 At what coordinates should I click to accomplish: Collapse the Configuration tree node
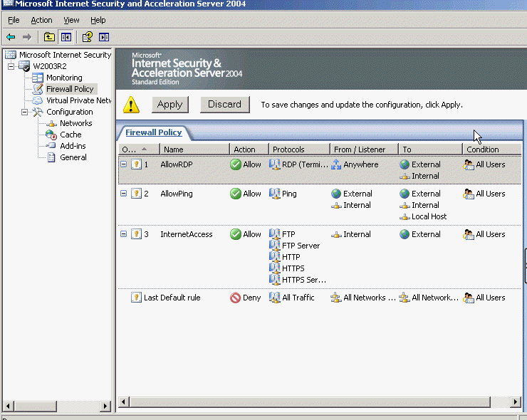(24, 112)
